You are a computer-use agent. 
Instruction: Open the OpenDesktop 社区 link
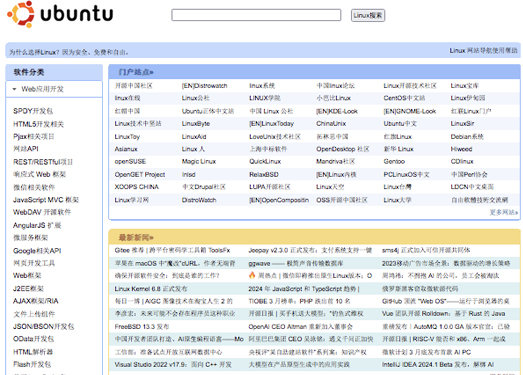point(343,149)
